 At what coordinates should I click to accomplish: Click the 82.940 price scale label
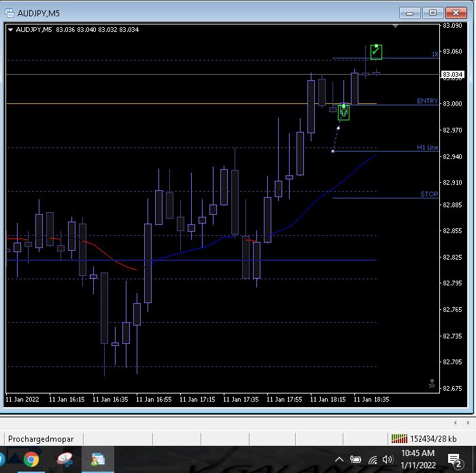pos(452,156)
